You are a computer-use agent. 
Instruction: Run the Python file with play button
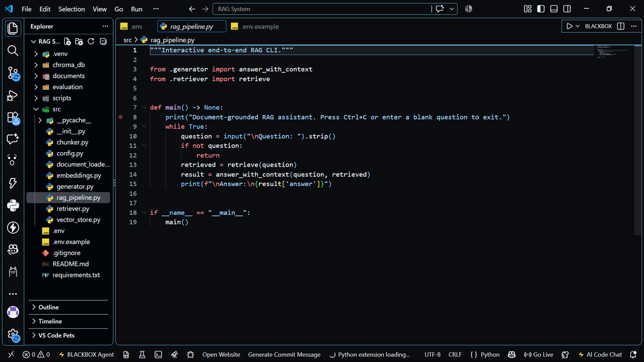569,26
